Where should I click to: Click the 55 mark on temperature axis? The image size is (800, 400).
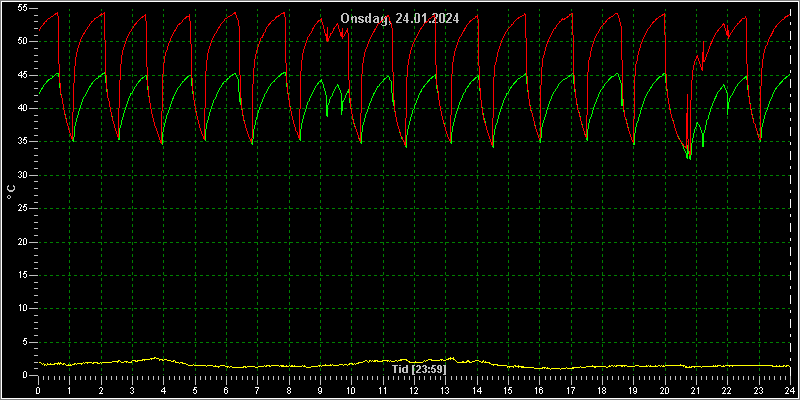coord(21,9)
